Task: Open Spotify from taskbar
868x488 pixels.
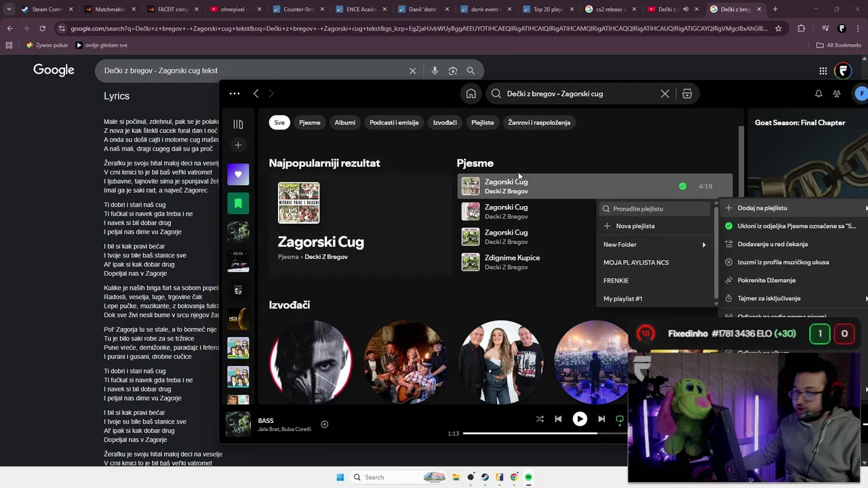Action: click(528, 477)
